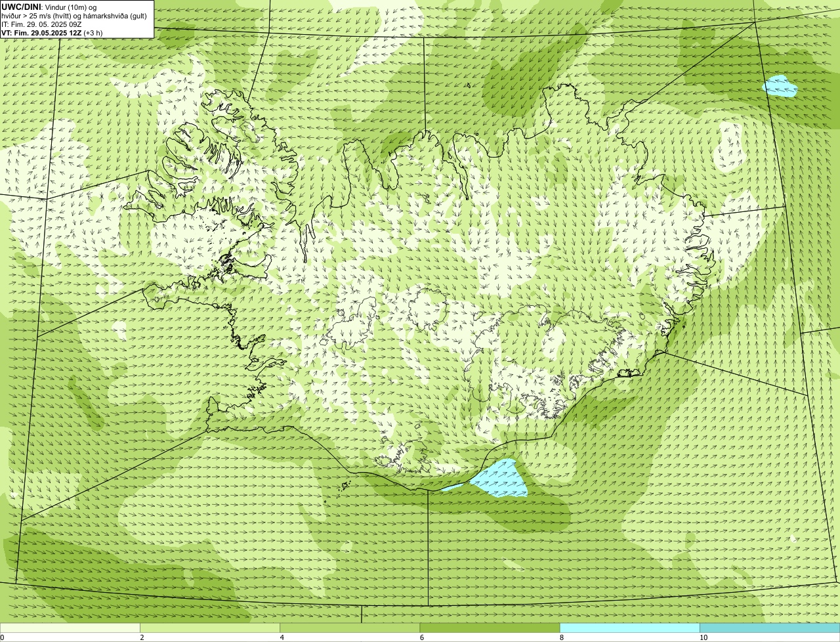Click the 'UWC/DINI: Vindur (10m) og' title line
This screenshot has height=642, width=840.
49,7
